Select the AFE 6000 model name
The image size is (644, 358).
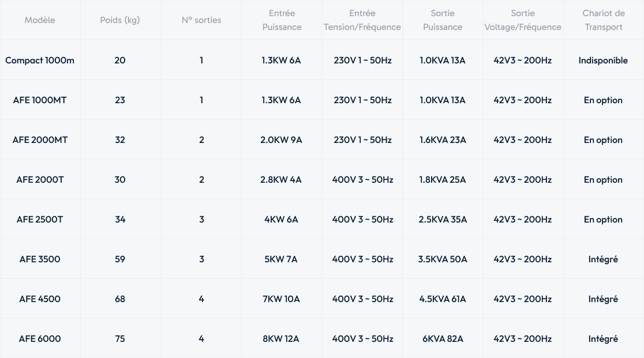(40, 339)
